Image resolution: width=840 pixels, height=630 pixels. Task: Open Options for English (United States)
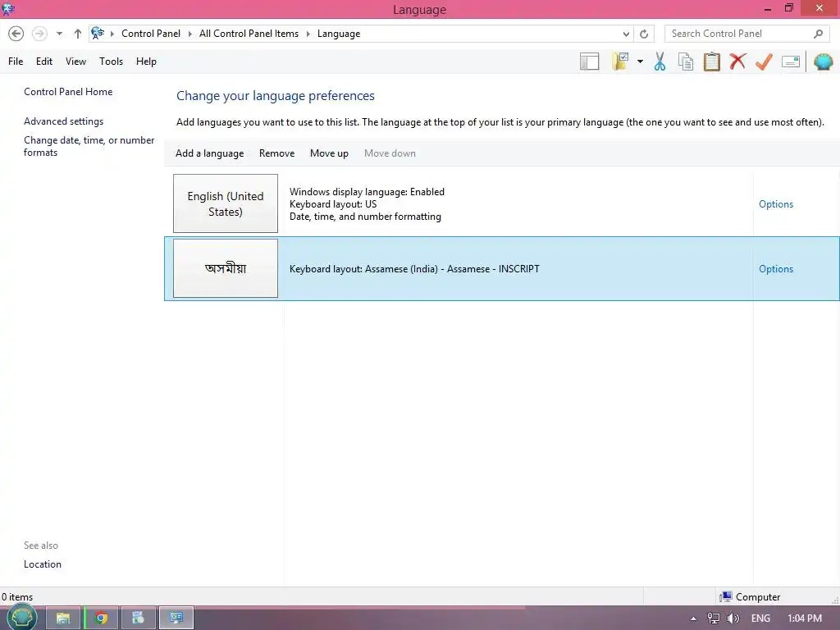(776, 204)
